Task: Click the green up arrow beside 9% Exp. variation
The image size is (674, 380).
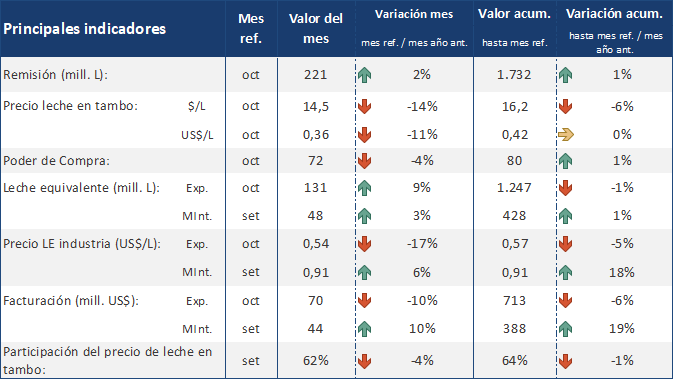Action: pos(365,188)
